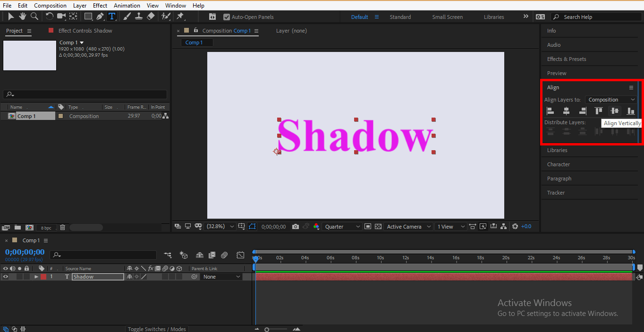The height and width of the screenshot is (332, 644).
Task: Switch to the Standard workspace
Action: tap(400, 17)
